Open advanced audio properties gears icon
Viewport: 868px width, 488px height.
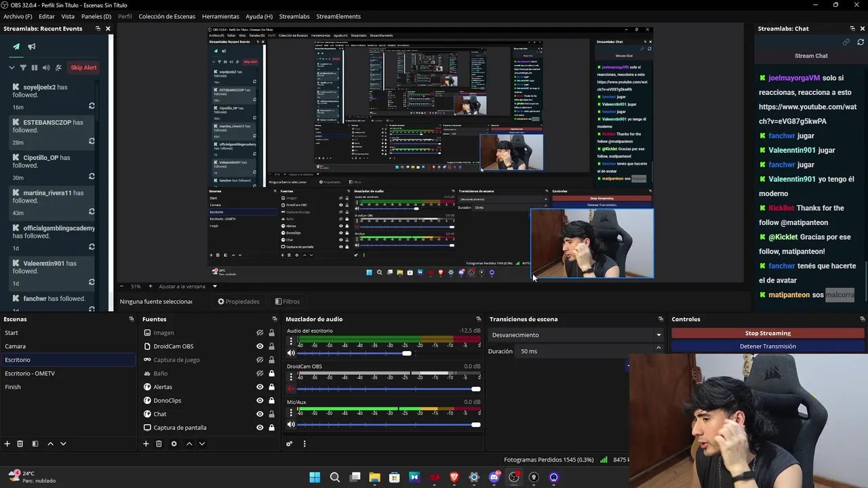290,444
